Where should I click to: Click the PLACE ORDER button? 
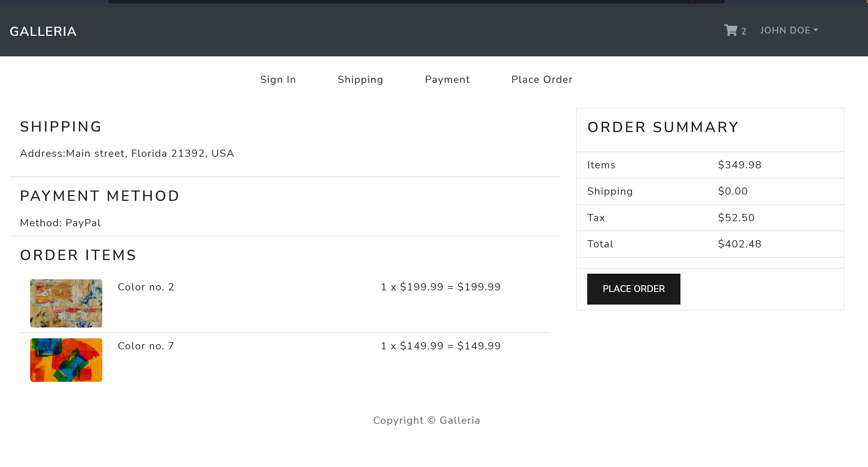(634, 289)
